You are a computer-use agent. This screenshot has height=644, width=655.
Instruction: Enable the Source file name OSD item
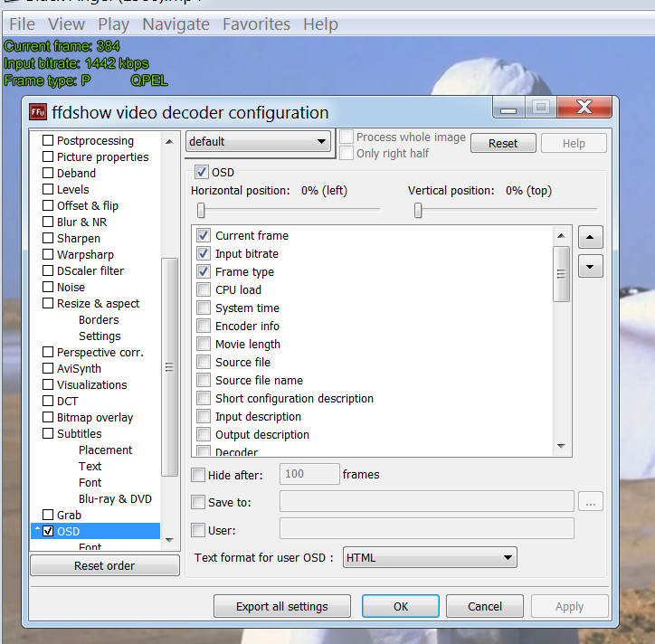(204, 380)
